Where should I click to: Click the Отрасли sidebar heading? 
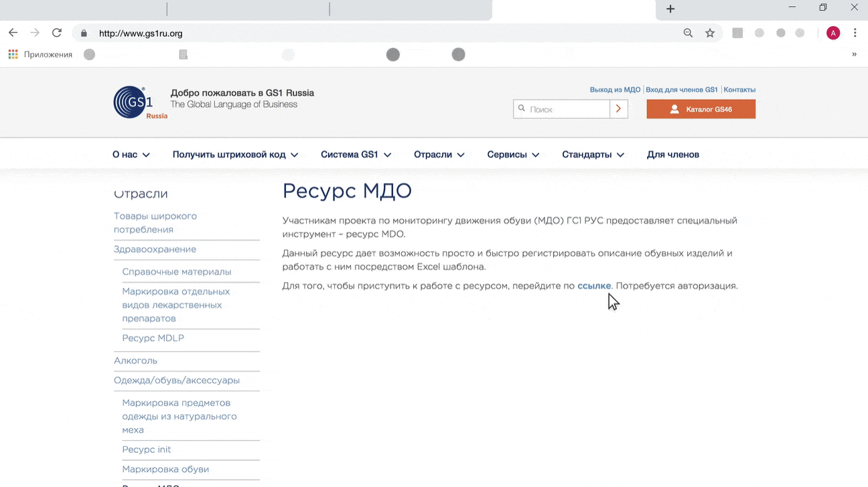tap(141, 194)
